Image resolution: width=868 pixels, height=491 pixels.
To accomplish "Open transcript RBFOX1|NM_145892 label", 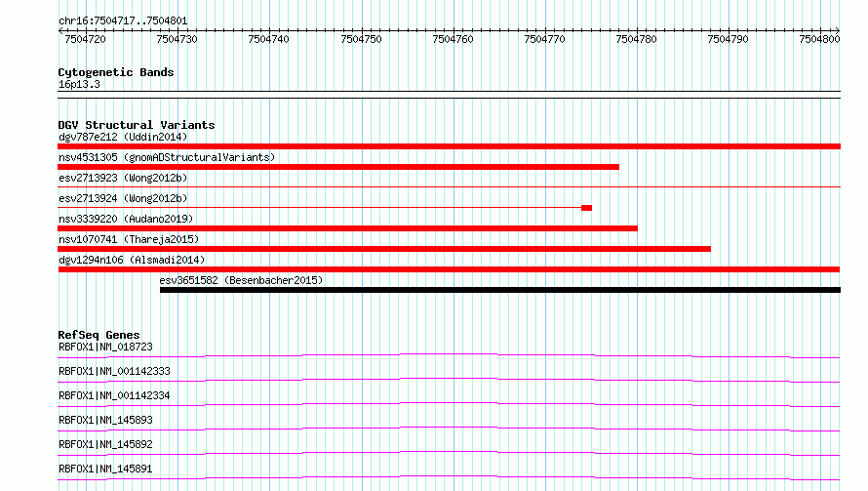I will click(105, 444).
